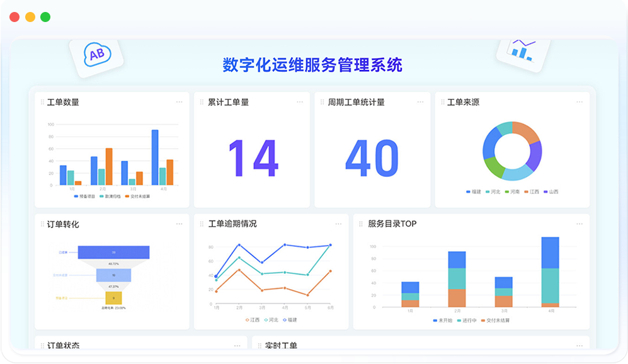This screenshot has width=628, height=364.
Task: Click the 数字化运维服务管理系统 title
Action: (312, 65)
